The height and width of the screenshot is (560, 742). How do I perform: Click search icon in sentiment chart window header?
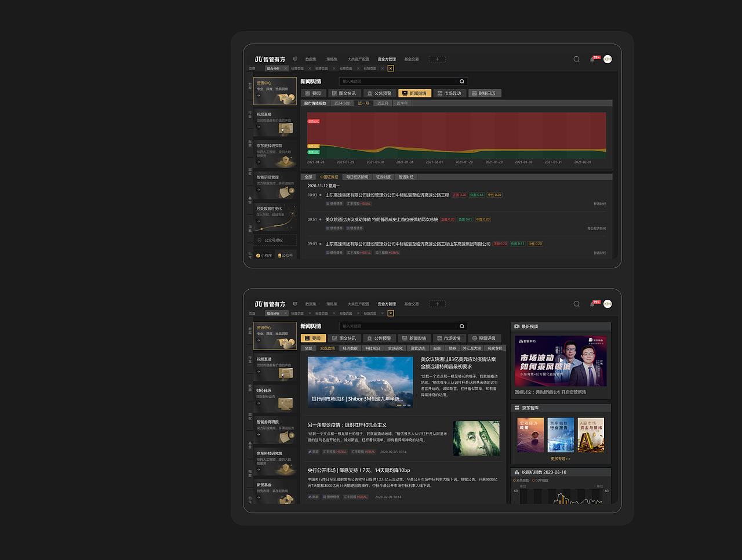coord(576,59)
